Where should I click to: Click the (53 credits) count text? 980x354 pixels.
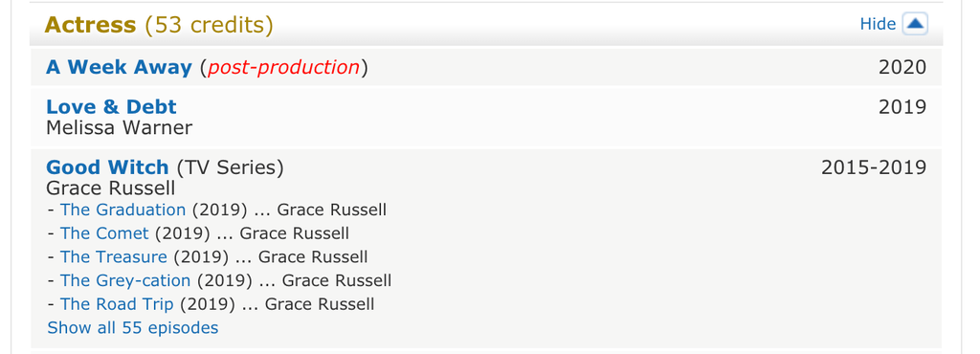tap(209, 25)
